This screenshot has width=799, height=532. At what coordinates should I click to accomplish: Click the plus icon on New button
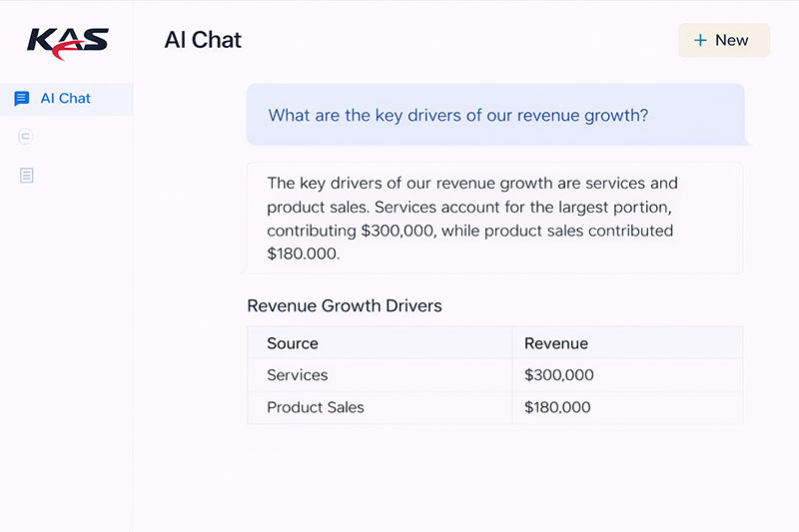coord(700,40)
